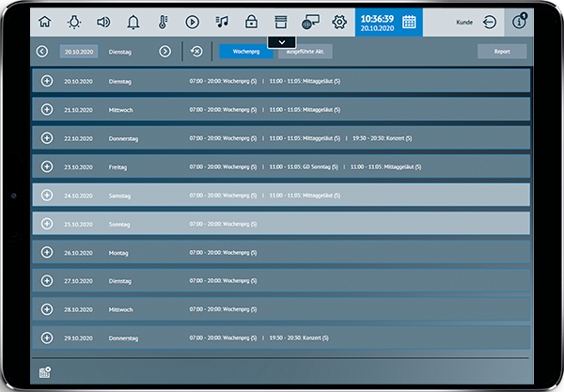This screenshot has width=564, height=392.
Task: Click the Wochenprg entry on 28.10.2020
Action: [x=223, y=309]
